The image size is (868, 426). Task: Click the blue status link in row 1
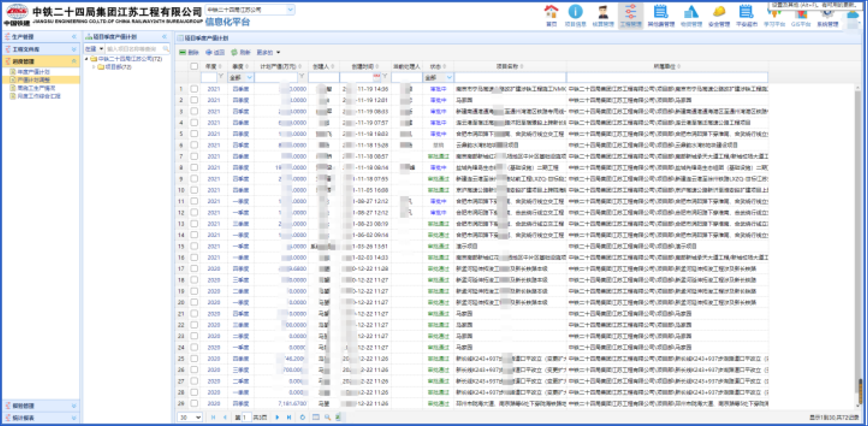pos(438,89)
